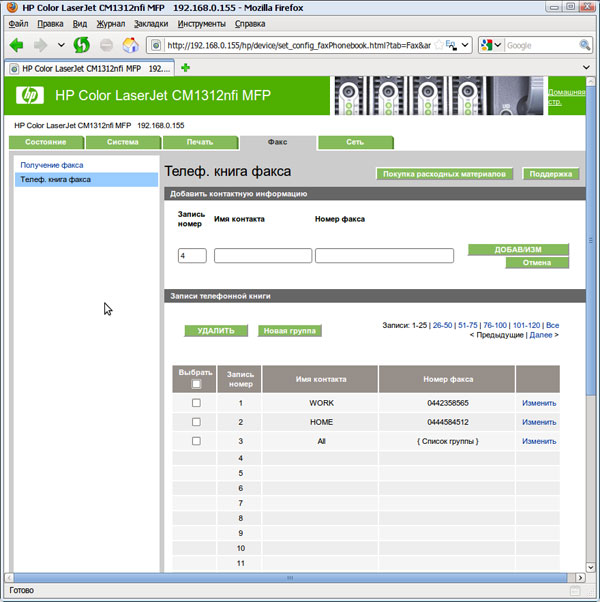Check the box for HOME entry

click(x=196, y=422)
